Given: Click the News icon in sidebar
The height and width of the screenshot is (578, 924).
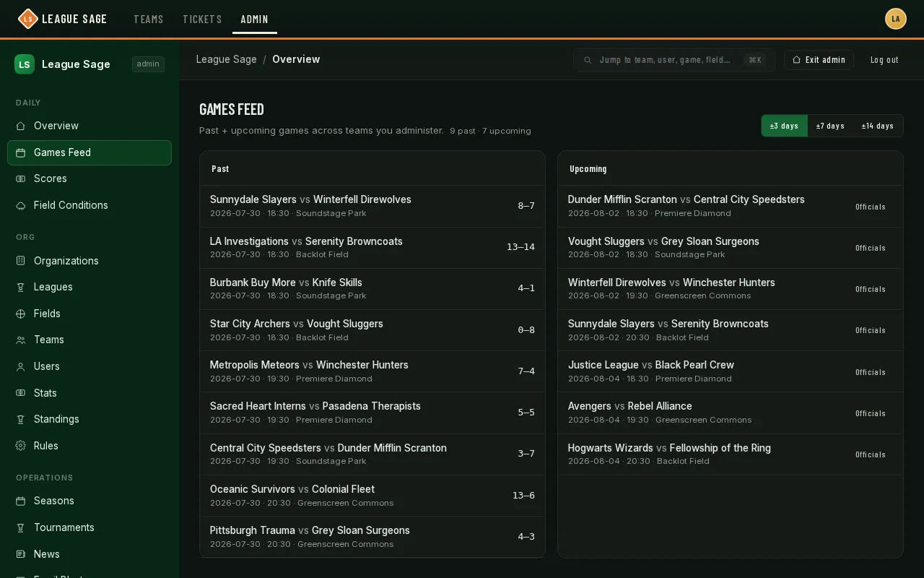Looking at the screenshot, I should 21,554.
